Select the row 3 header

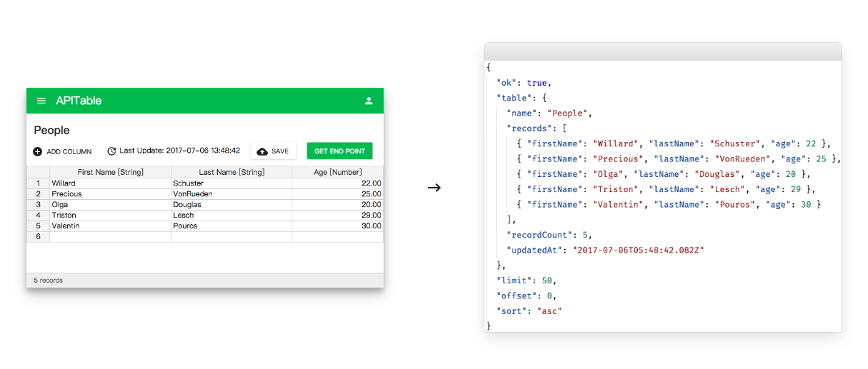tap(39, 205)
